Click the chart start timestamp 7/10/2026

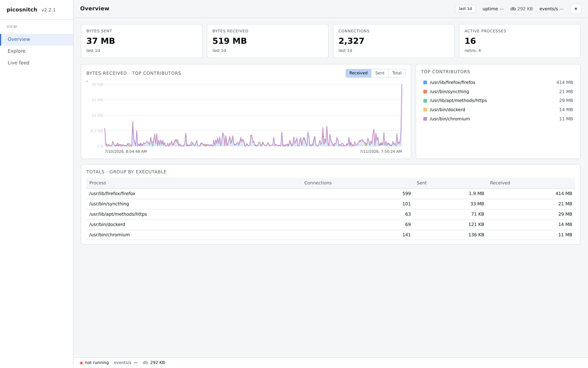(126, 151)
